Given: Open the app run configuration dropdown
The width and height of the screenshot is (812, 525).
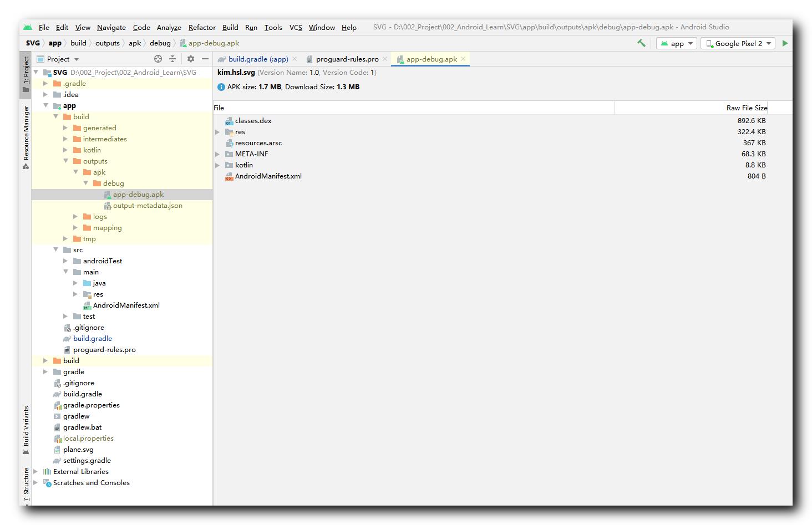Looking at the screenshot, I should pyautogui.click(x=677, y=43).
